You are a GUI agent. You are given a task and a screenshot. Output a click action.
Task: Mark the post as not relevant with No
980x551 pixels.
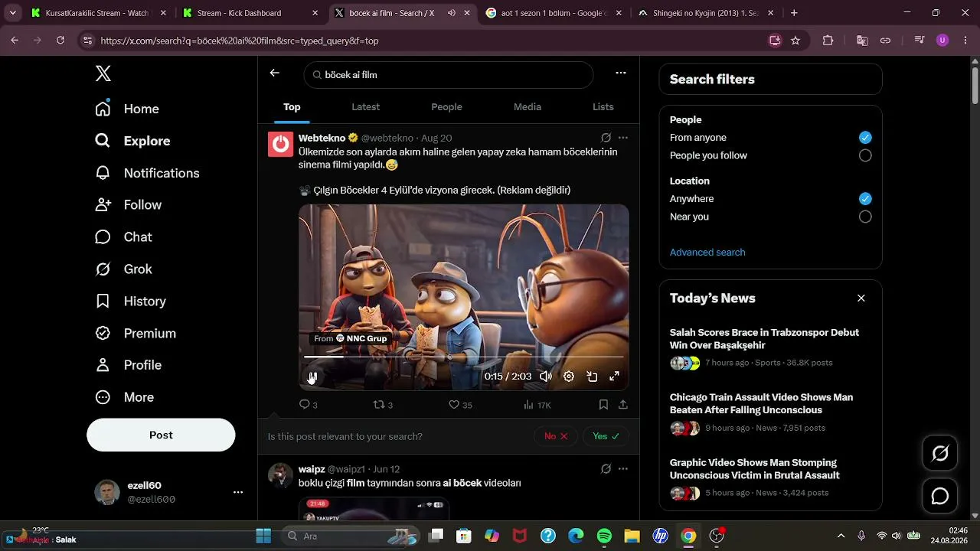click(556, 436)
